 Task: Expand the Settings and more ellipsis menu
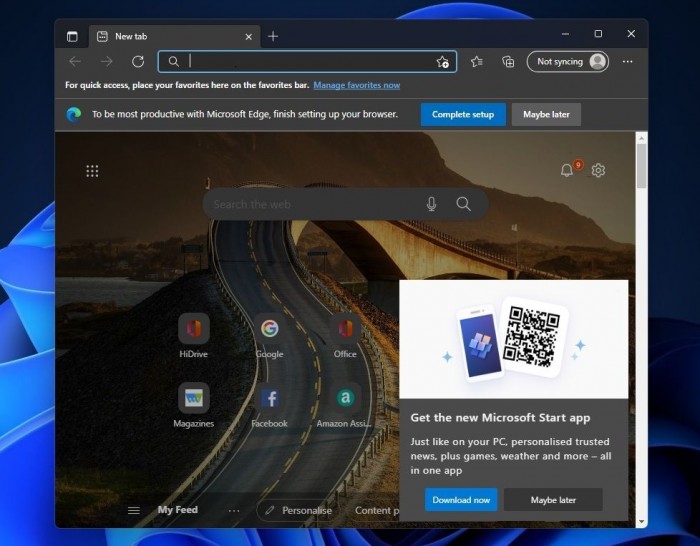pyautogui.click(x=628, y=62)
